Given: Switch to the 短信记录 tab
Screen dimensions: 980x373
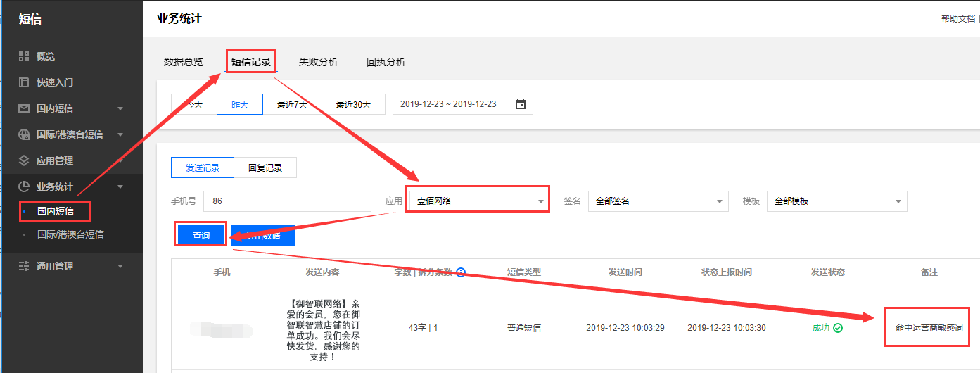Looking at the screenshot, I should 251,62.
